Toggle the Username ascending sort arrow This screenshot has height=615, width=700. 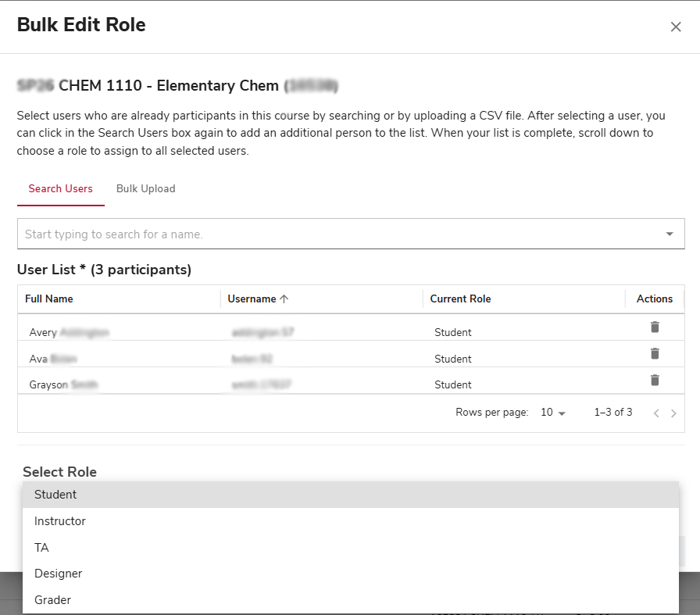tap(284, 299)
